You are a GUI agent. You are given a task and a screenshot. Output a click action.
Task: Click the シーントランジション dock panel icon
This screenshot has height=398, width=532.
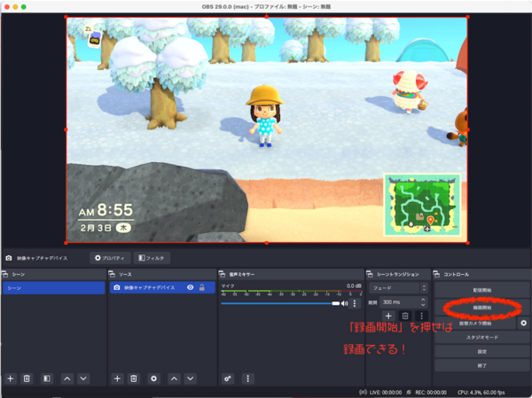370,274
